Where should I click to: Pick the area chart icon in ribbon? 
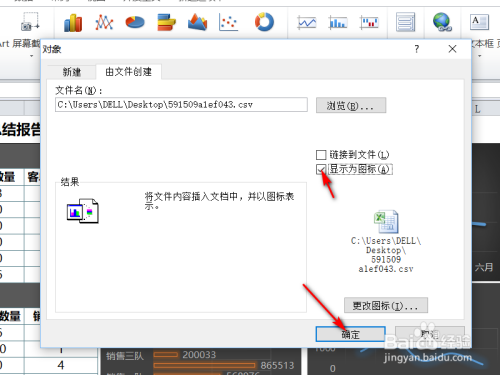[x=197, y=22]
